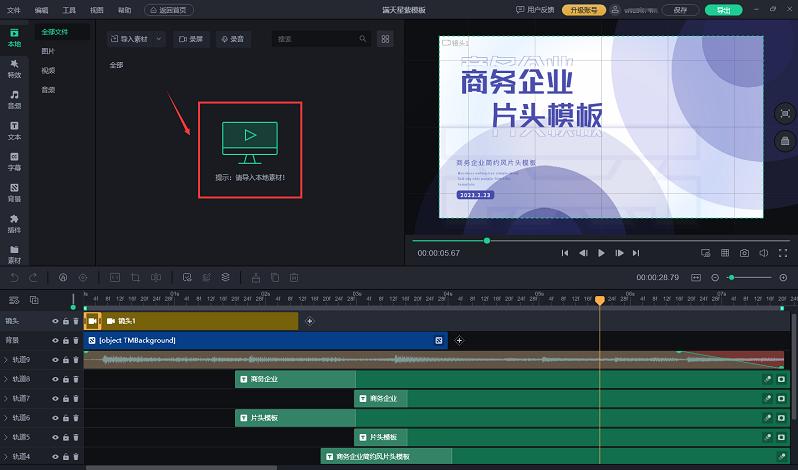This screenshot has width=798, height=470.
Task: Expand the 轨道4 track
Action: (6, 456)
